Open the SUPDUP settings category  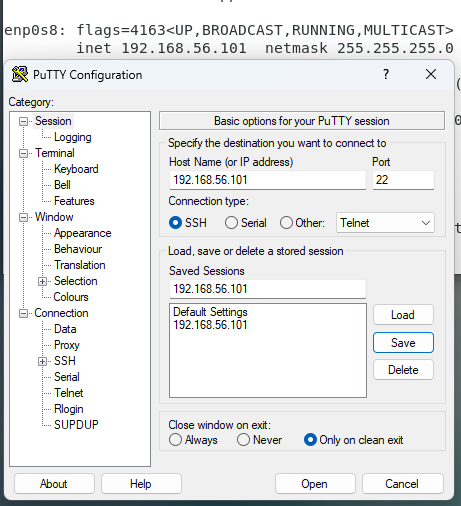point(76,425)
